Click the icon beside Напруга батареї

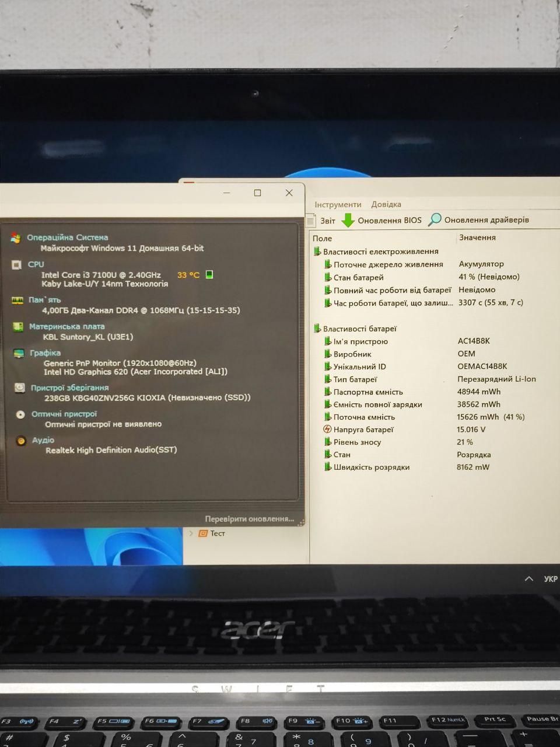click(x=327, y=430)
